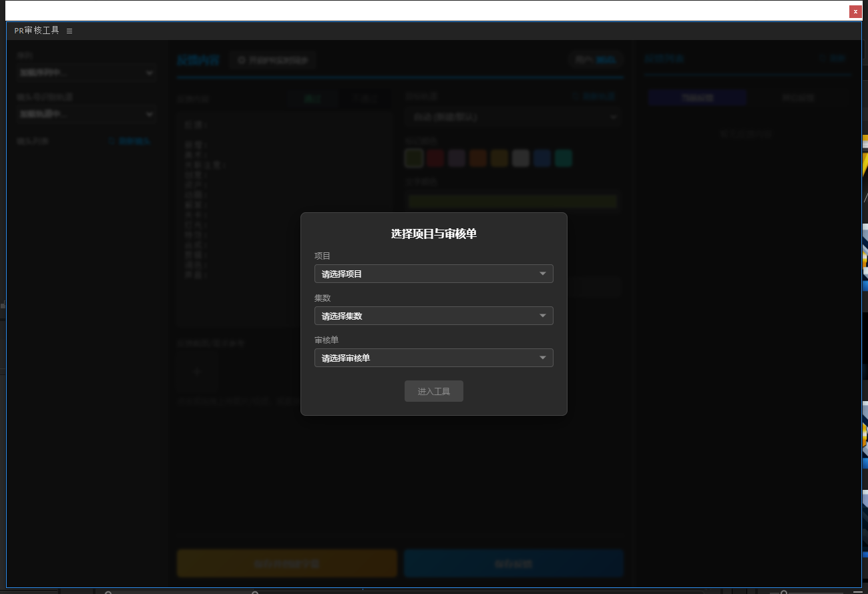This screenshot has height=594, width=868.
Task: Click the plus icon to add an attachment
Action: [x=197, y=372]
